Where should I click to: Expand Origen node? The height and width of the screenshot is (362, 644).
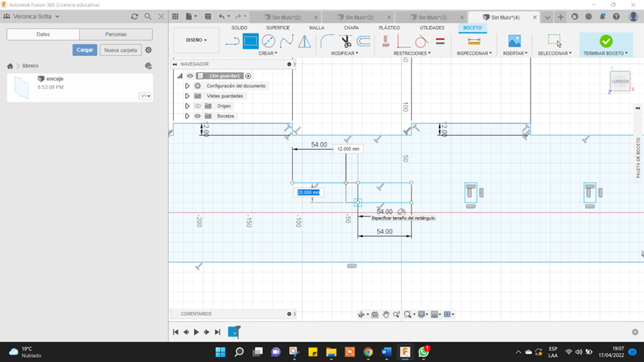click(x=188, y=106)
